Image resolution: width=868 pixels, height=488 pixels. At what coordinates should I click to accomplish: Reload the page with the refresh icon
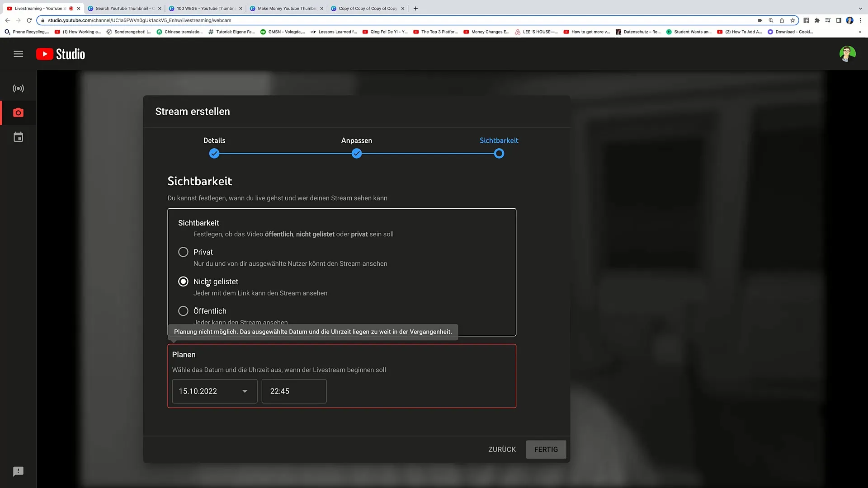tap(29, 20)
